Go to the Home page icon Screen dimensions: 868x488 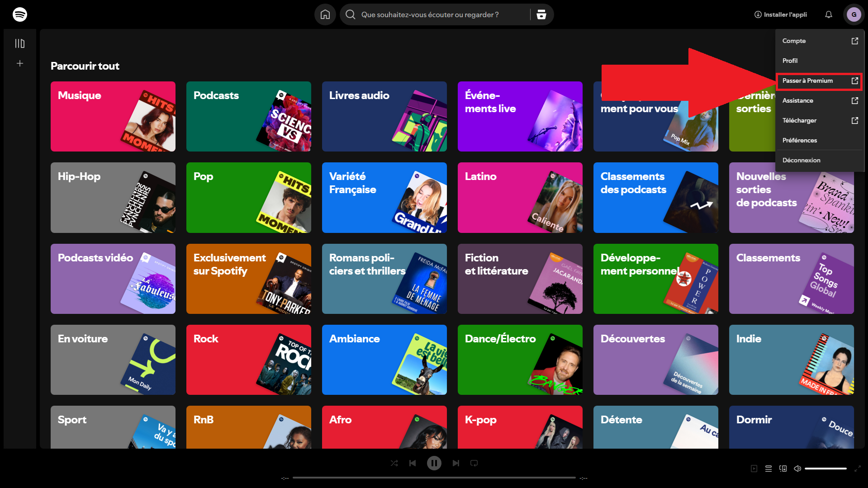coord(325,14)
